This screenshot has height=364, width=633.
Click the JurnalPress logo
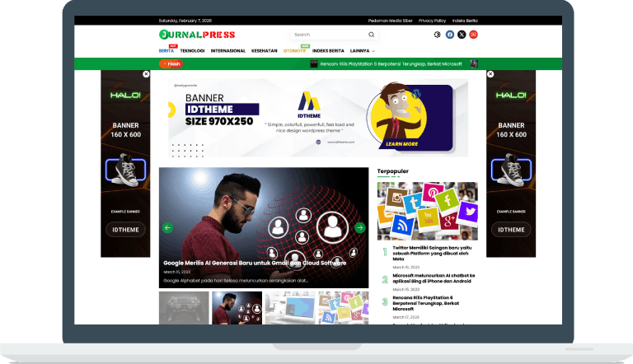197,35
